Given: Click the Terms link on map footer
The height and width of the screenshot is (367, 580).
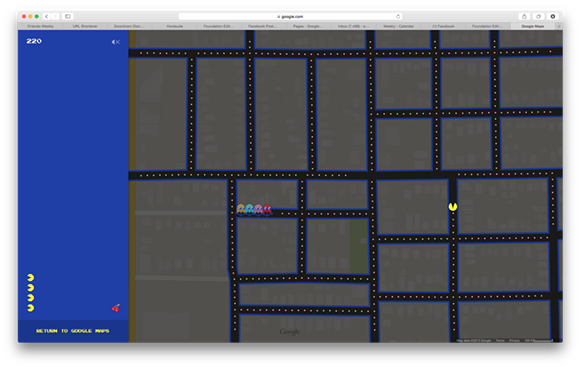Looking at the screenshot, I should pyautogui.click(x=500, y=340).
